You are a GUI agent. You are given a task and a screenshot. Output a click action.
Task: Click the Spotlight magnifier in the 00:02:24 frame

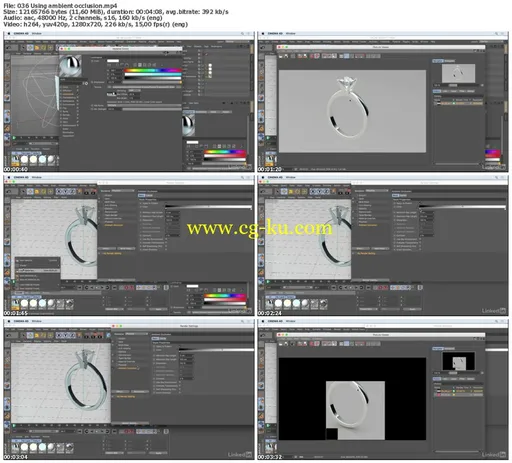(x=496, y=178)
